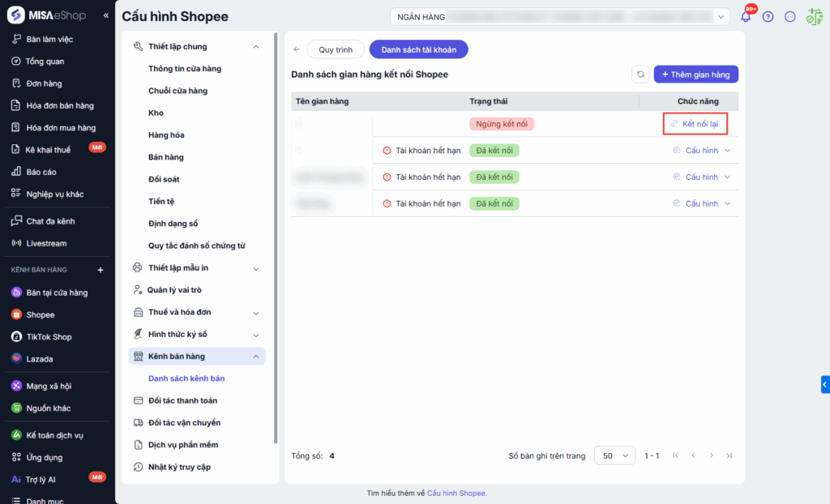Collapse the Kênh bán hàng section
This screenshot has width=830, height=504.
(256, 357)
